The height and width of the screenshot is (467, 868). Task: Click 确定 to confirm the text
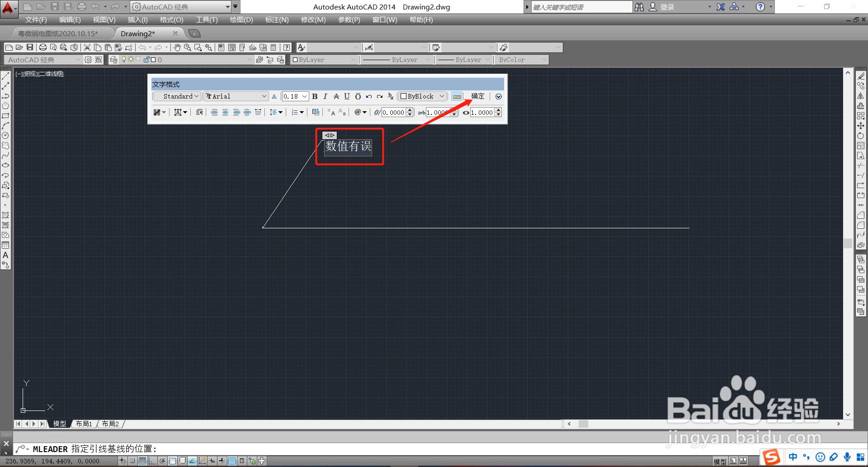[478, 96]
